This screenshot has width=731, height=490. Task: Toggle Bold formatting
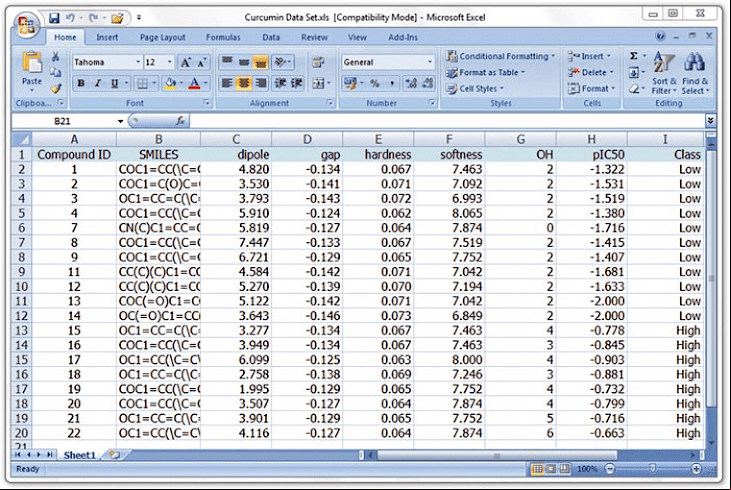pos(81,83)
